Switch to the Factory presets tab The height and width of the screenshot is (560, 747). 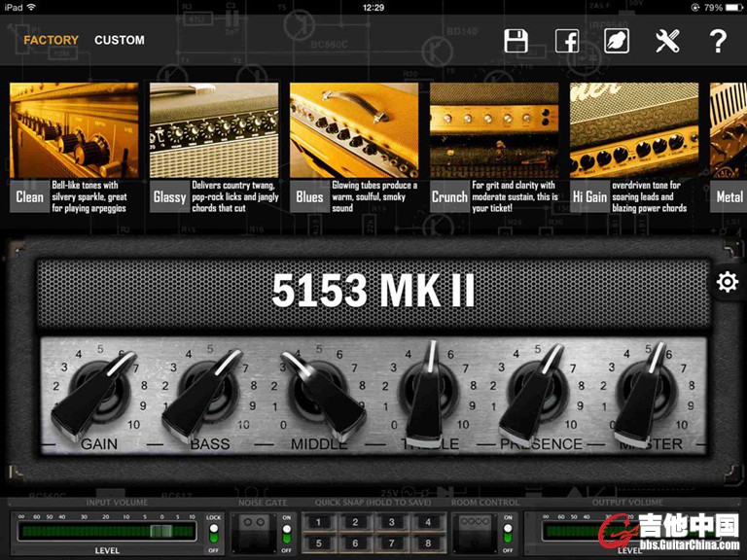pos(51,41)
